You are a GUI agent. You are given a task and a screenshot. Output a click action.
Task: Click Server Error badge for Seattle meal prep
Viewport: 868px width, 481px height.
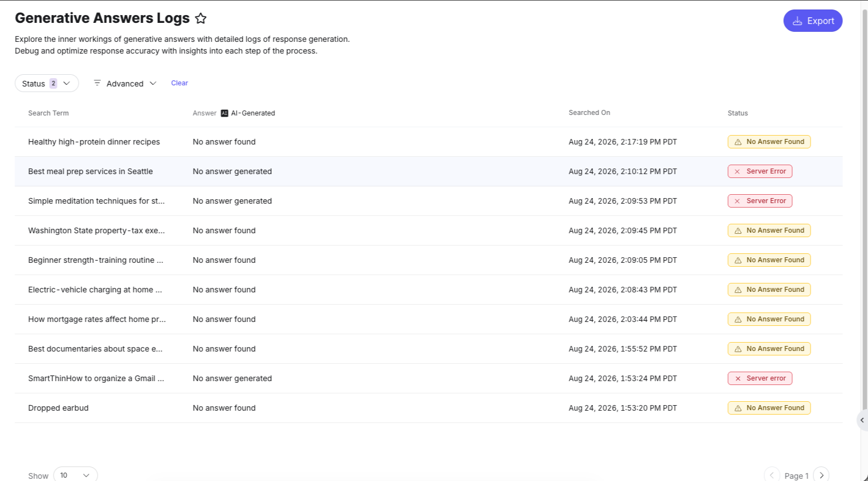point(760,171)
